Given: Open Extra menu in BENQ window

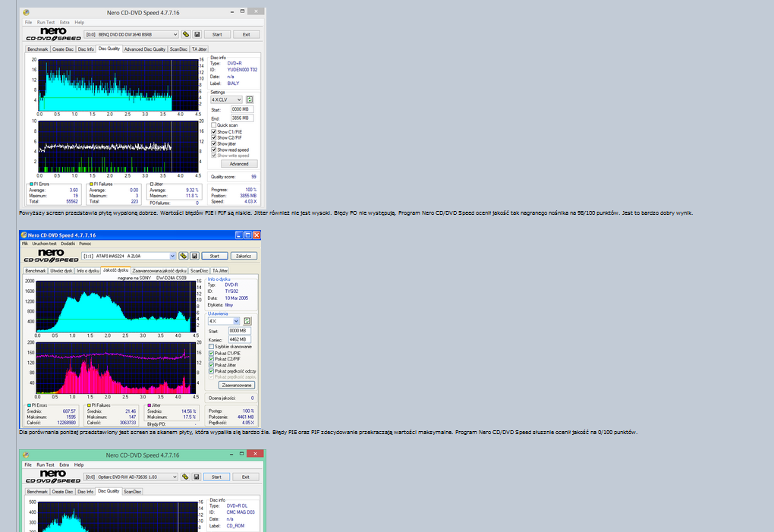Looking at the screenshot, I should click(64, 22).
